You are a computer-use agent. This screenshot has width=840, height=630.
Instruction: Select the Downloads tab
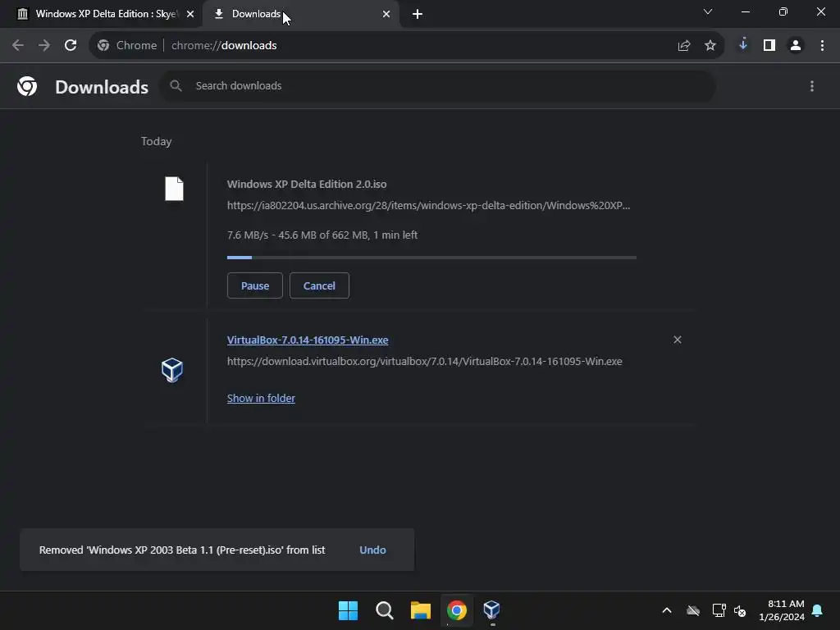click(300, 14)
